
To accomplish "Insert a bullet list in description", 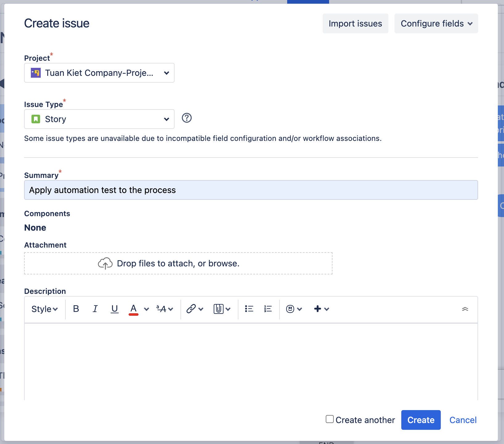I will coord(249,309).
